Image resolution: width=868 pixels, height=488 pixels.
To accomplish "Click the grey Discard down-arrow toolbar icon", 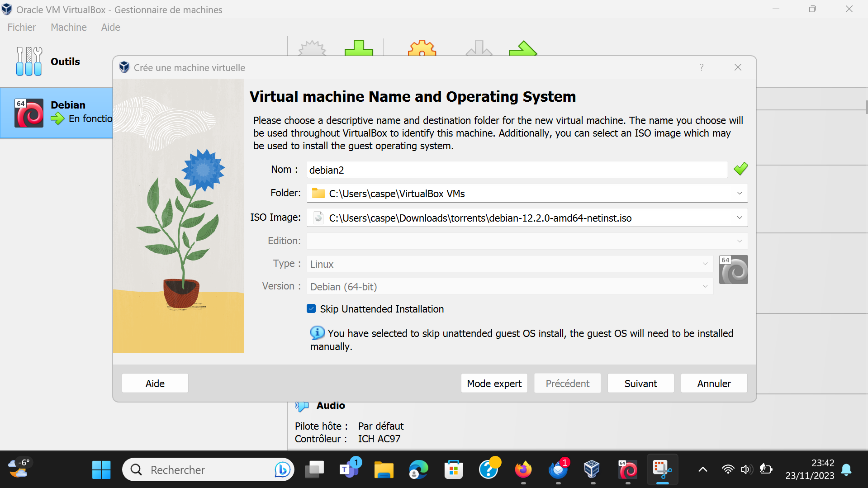I will point(479,48).
